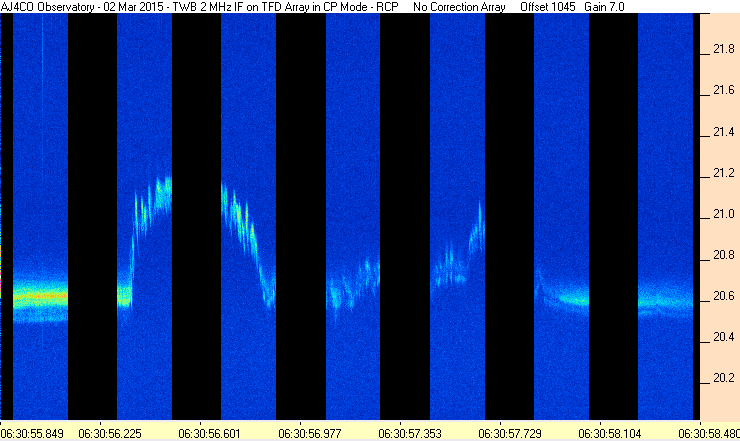Click the 'AJ4CO Observatory' title text

point(47,7)
